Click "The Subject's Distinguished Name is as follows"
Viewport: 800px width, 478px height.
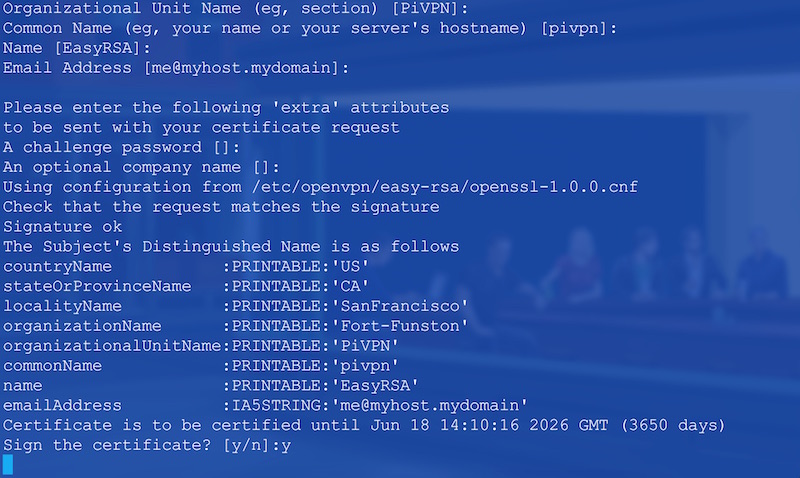click(x=231, y=246)
